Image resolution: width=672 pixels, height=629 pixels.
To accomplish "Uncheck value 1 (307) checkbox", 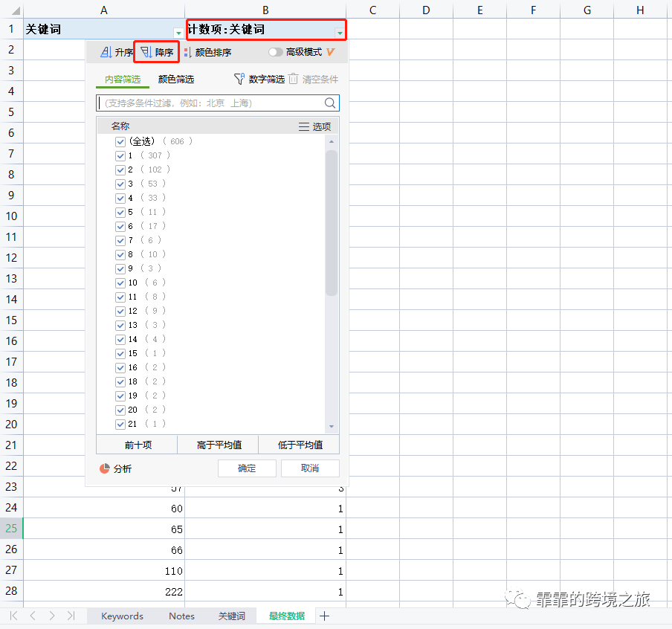I will click(x=120, y=155).
